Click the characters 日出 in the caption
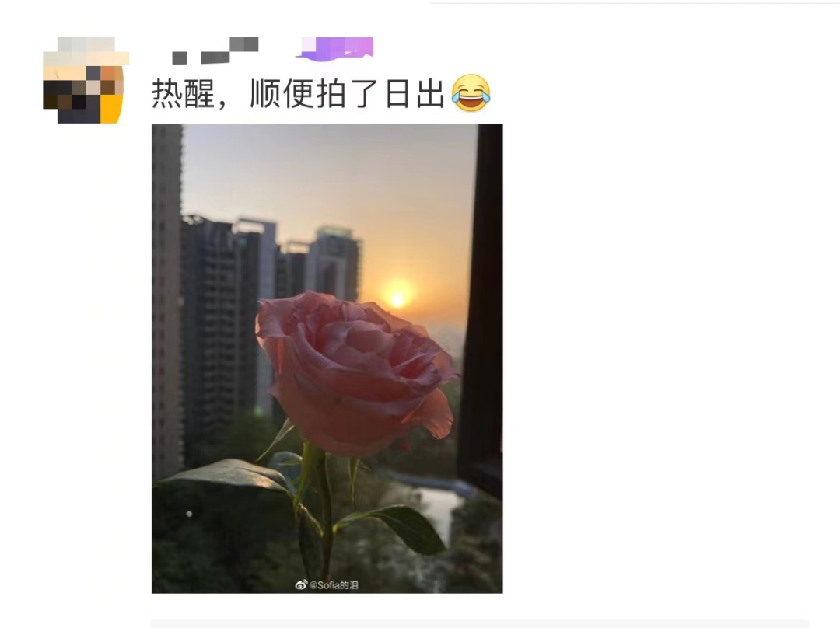840x628 pixels. tap(415, 94)
